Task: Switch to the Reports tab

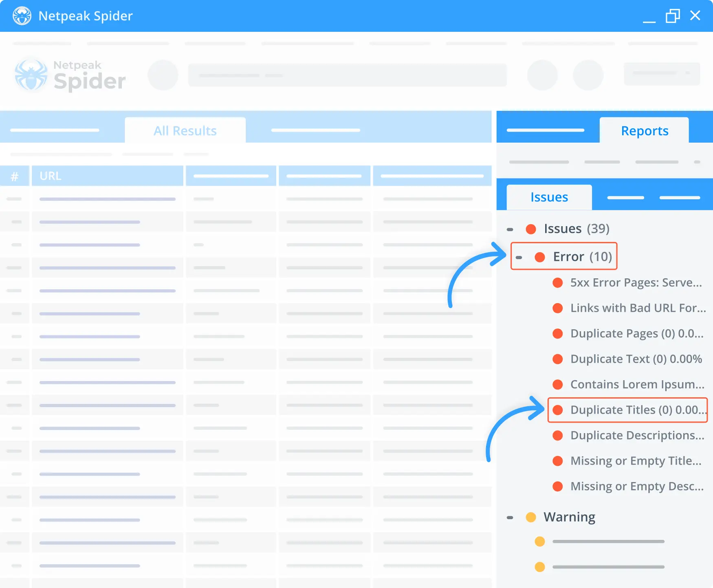Action: pyautogui.click(x=644, y=130)
